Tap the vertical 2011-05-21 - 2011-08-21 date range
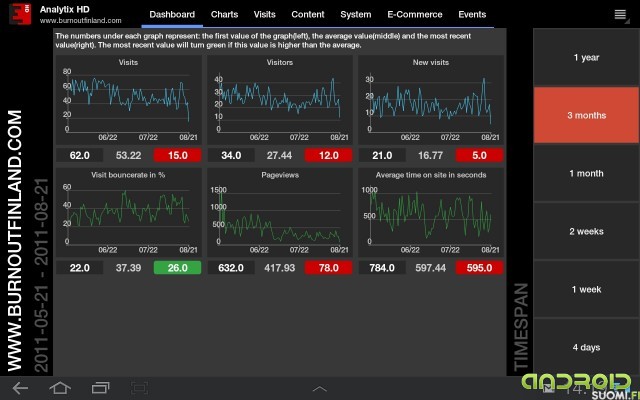 (41, 276)
